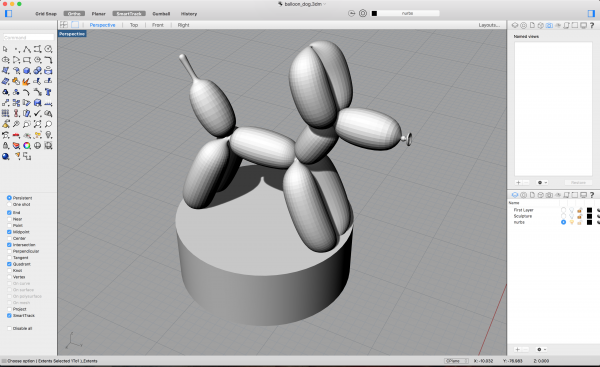Toggle the Planar button
The height and width of the screenshot is (367, 600).
tap(98, 14)
